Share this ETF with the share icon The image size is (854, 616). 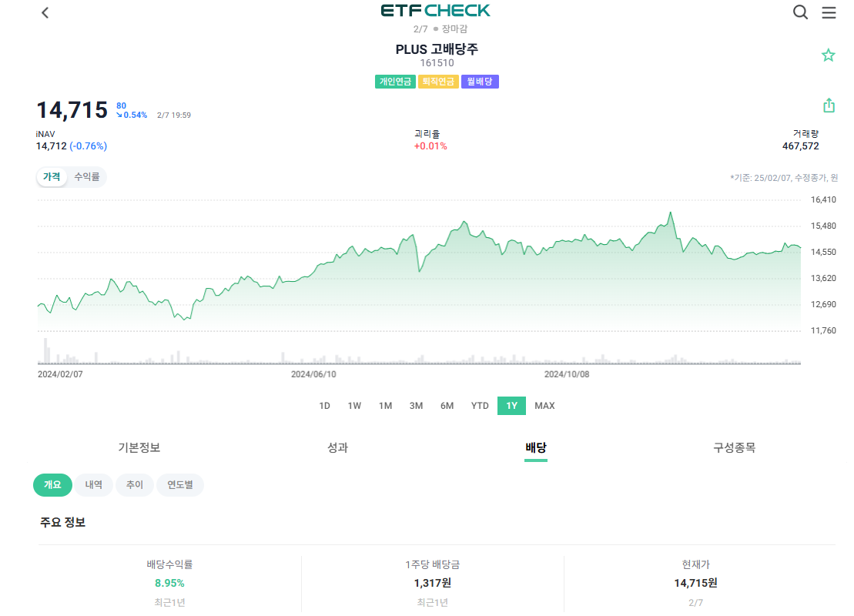click(x=829, y=105)
